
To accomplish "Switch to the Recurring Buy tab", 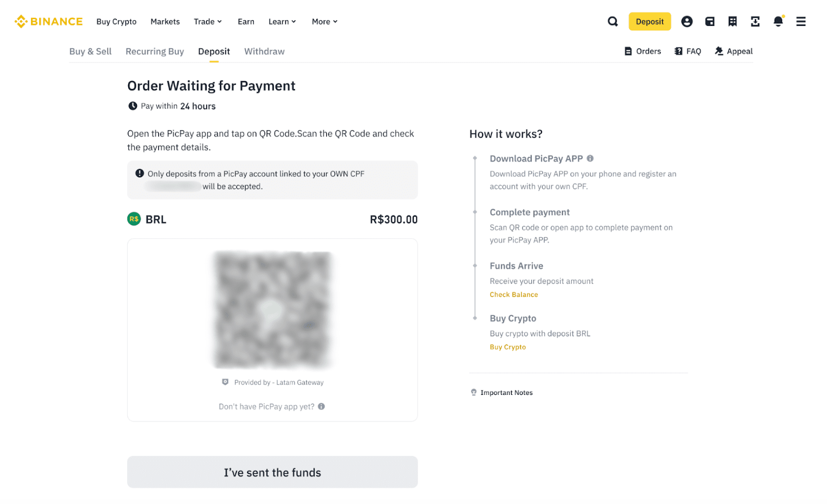I will pyautogui.click(x=155, y=52).
